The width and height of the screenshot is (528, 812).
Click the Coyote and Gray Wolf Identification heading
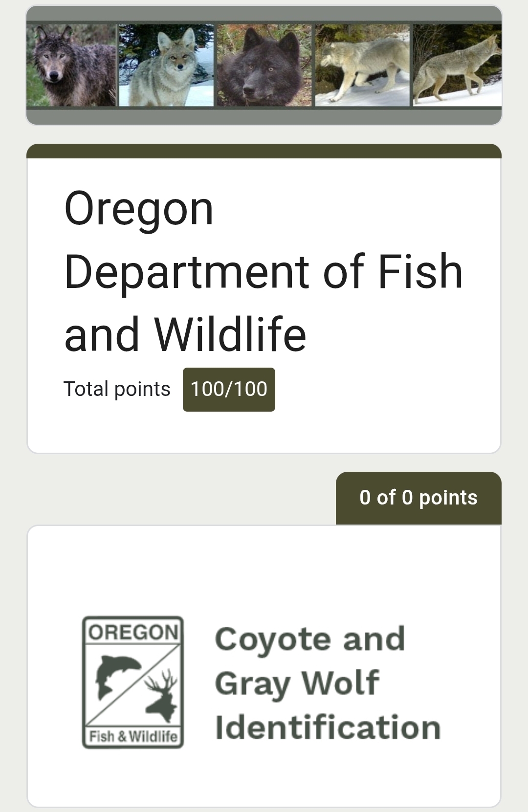[328, 682]
